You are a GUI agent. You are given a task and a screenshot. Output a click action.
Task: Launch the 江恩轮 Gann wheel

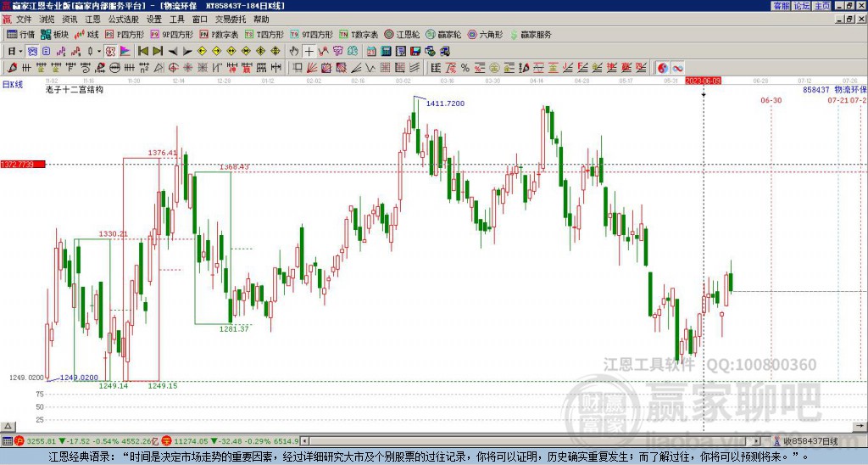[402, 34]
